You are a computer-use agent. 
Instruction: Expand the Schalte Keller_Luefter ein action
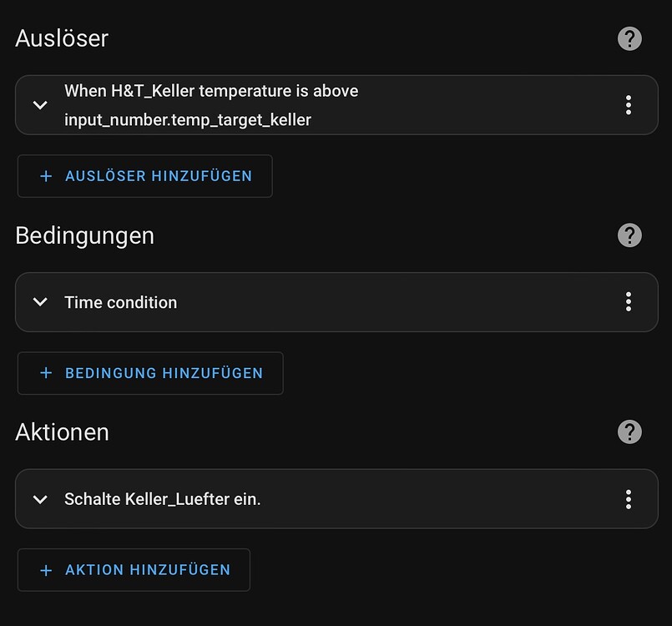pos(39,498)
